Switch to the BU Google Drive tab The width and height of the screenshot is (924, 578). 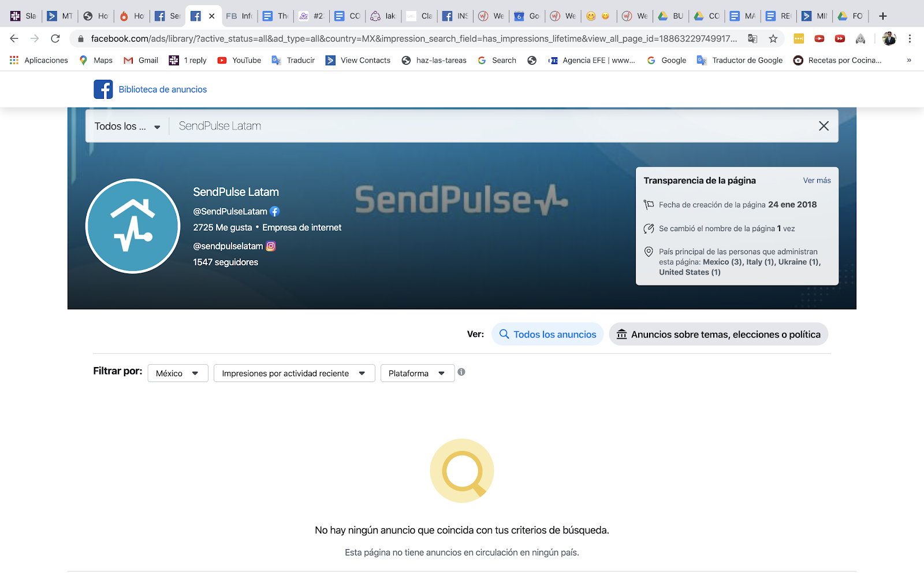pyautogui.click(x=670, y=16)
